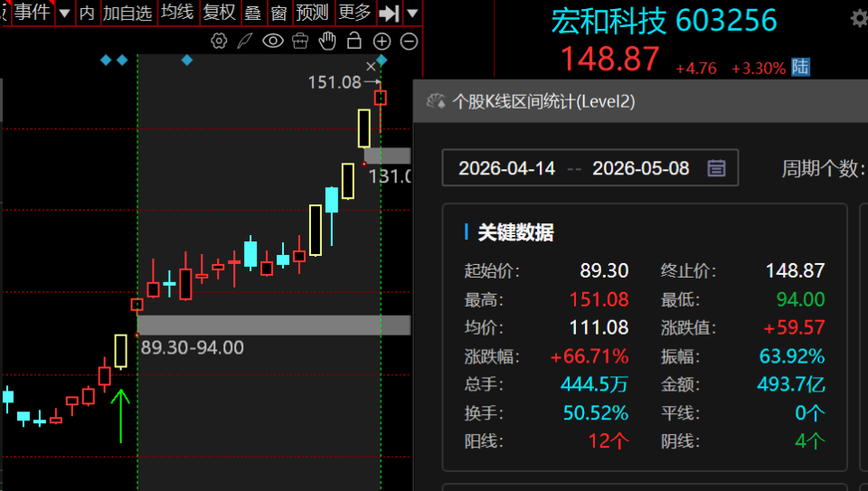
Task: Click the settings gear beside 宏和科技 title
Action: tap(860, 19)
